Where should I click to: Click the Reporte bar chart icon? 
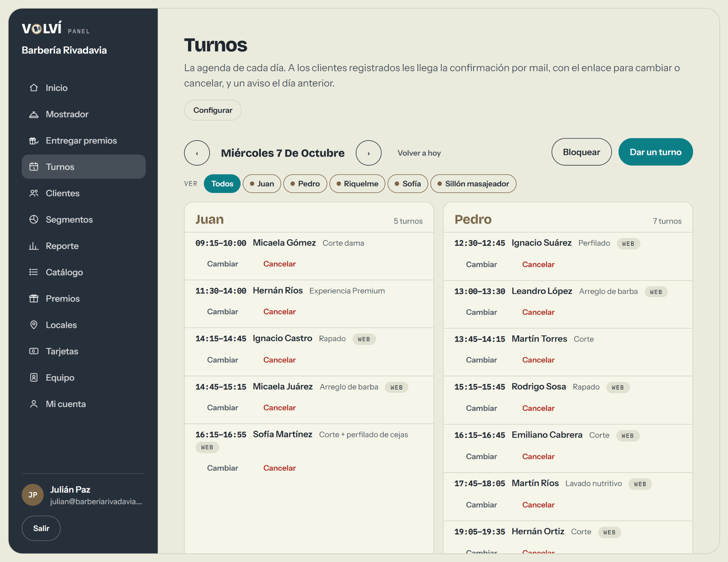pyautogui.click(x=34, y=246)
